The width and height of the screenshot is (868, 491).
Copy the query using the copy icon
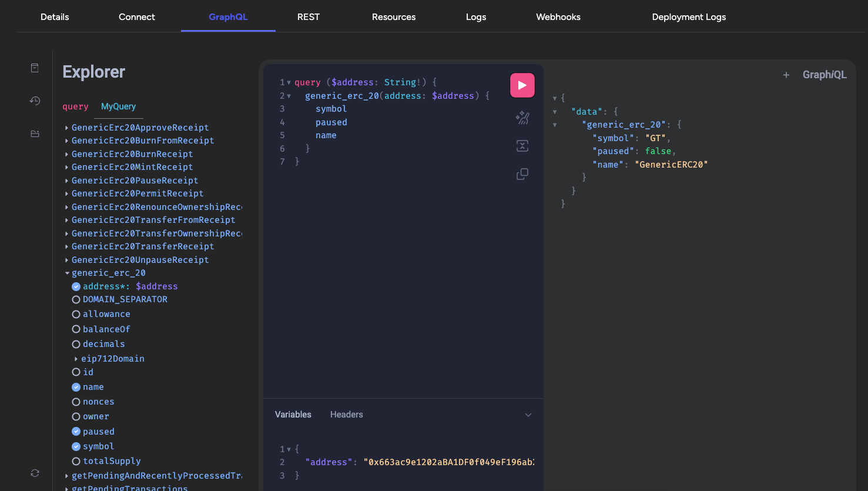pos(522,173)
